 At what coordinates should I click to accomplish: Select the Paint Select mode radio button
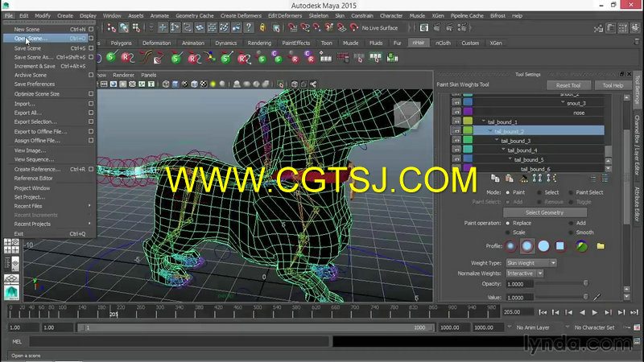pyautogui.click(x=571, y=192)
